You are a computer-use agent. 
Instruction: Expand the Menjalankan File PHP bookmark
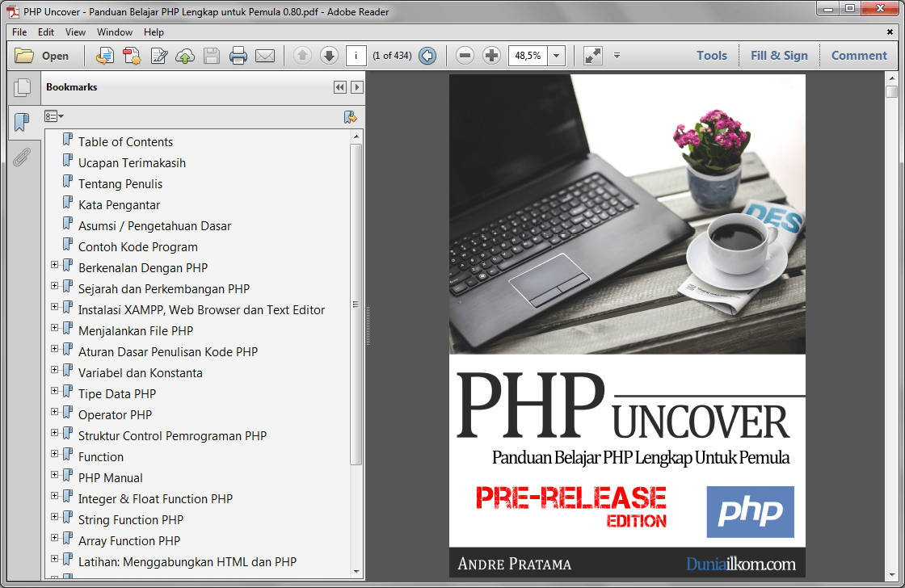pos(54,328)
